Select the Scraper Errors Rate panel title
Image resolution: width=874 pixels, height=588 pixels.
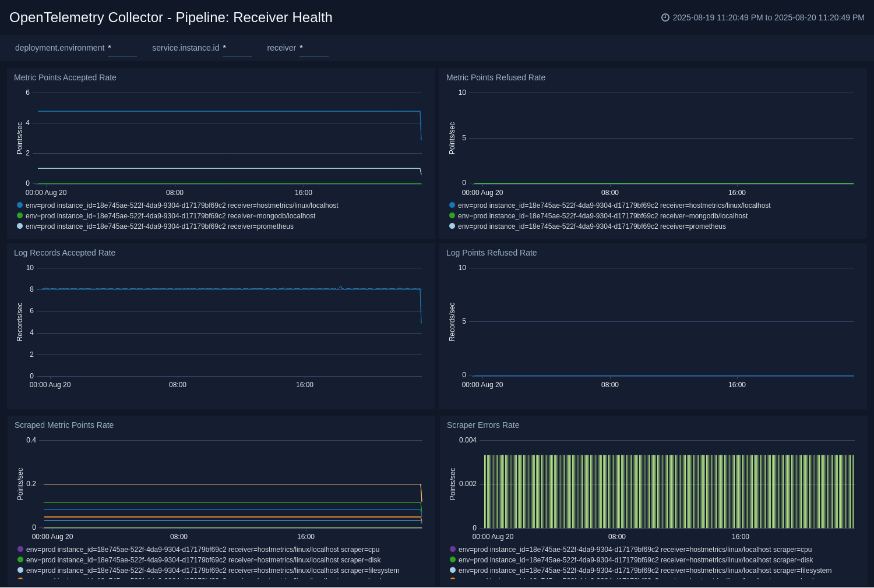[483, 425]
